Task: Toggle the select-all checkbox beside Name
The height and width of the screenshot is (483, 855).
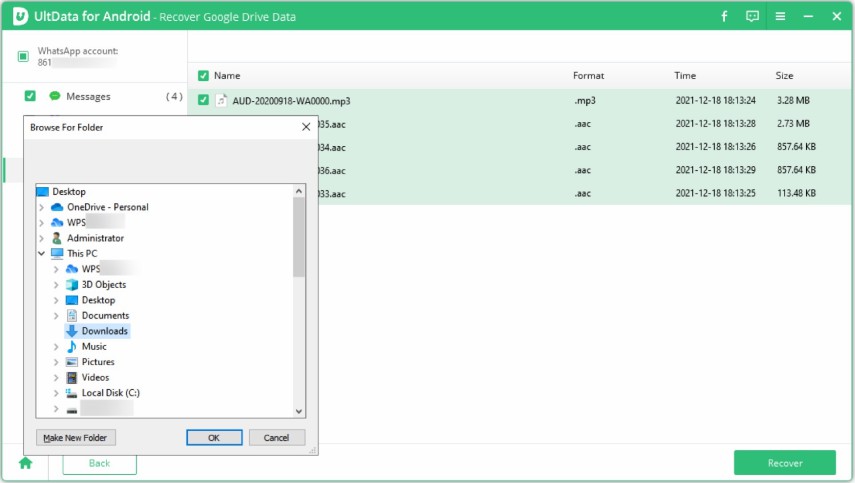Action: point(204,76)
